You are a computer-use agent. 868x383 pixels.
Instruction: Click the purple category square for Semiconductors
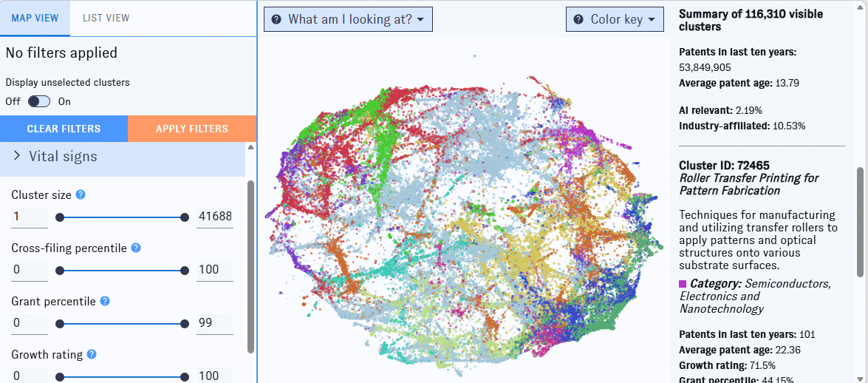[683, 283]
